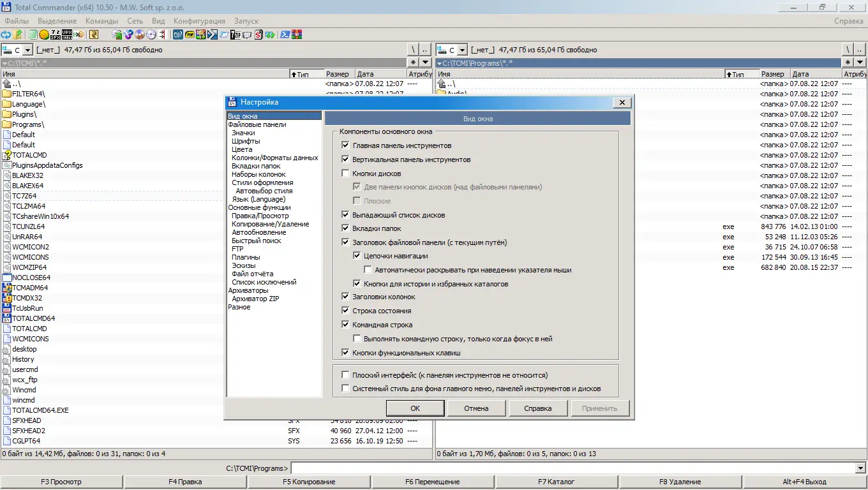The width and height of the screenshot is (868, 490).
Task: Toggle the 'Цепочки навигации' checkbox
Action: 357,256
